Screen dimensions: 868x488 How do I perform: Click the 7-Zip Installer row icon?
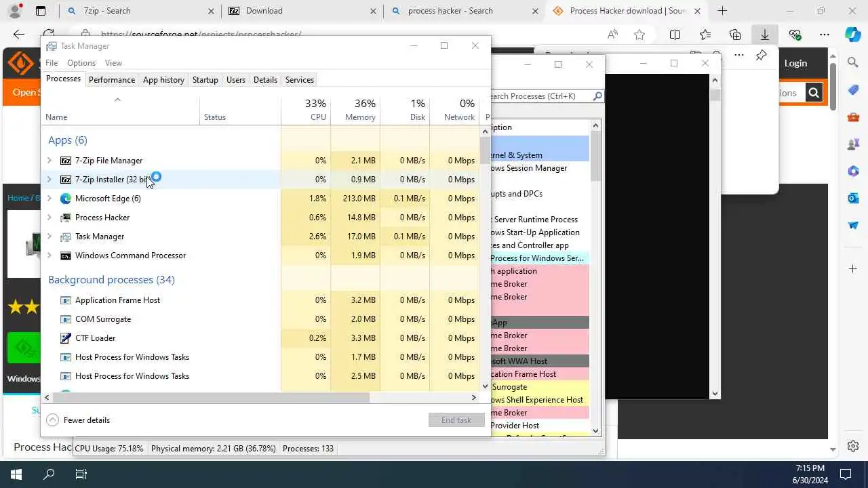pyautogui.click(x=66, y=180)
